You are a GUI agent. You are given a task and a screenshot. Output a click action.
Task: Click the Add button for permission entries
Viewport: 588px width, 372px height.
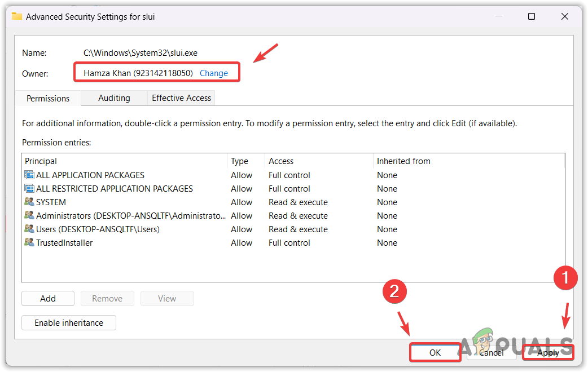[47, 298]
